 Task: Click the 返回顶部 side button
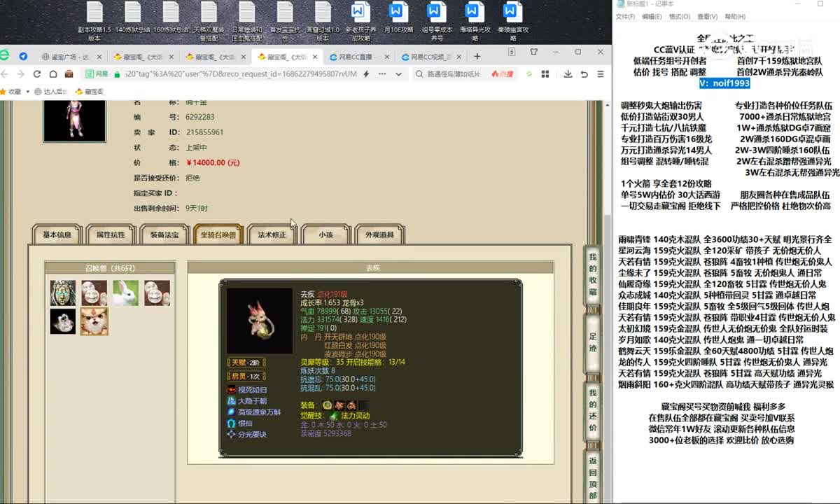point(593,478)
